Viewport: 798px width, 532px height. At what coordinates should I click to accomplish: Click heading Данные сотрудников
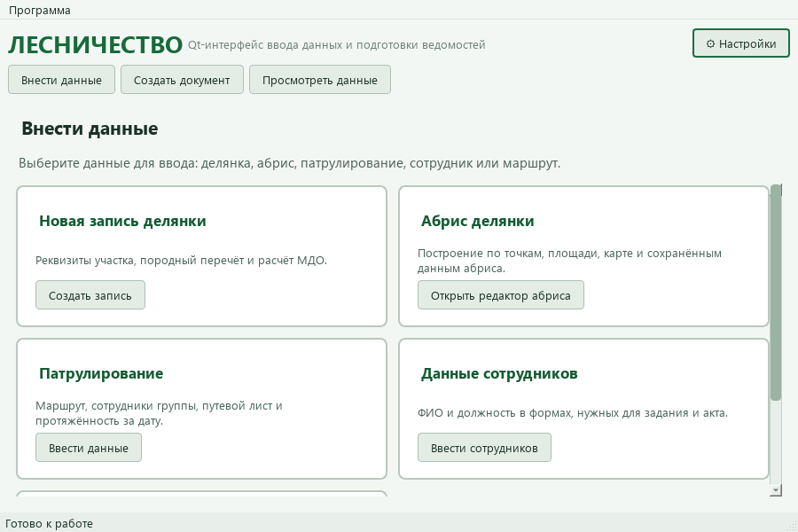pos(499,373)
